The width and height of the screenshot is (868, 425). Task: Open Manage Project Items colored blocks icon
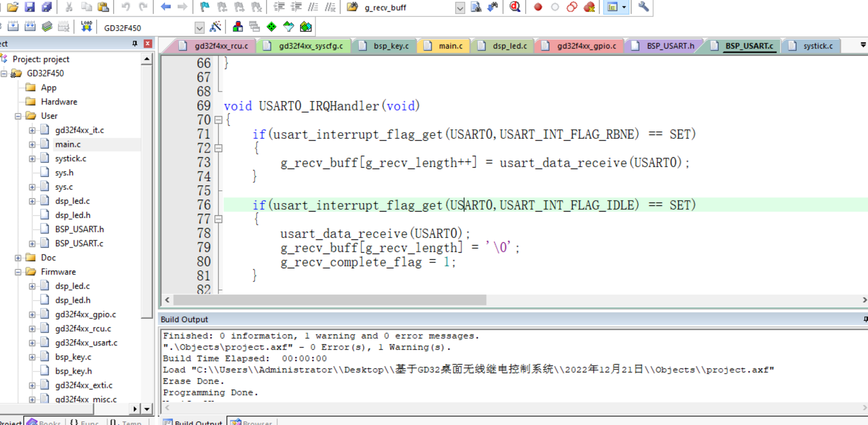(x=238, y=27)
